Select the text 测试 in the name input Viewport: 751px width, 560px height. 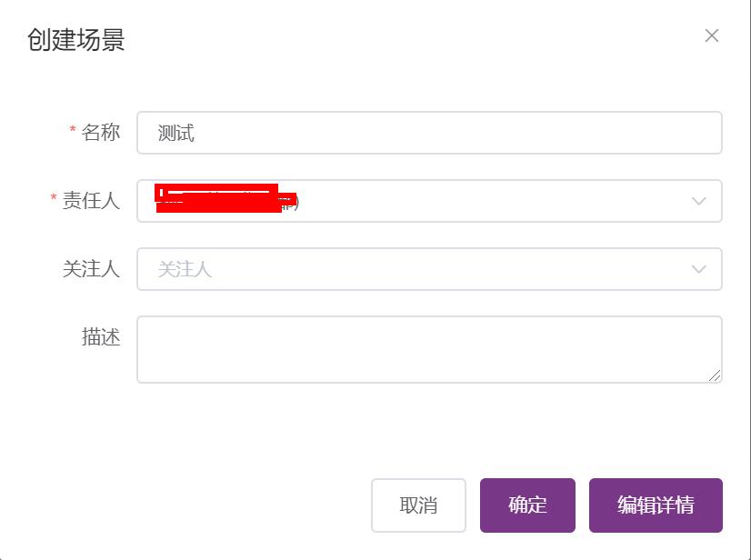[x=175, y=133]
